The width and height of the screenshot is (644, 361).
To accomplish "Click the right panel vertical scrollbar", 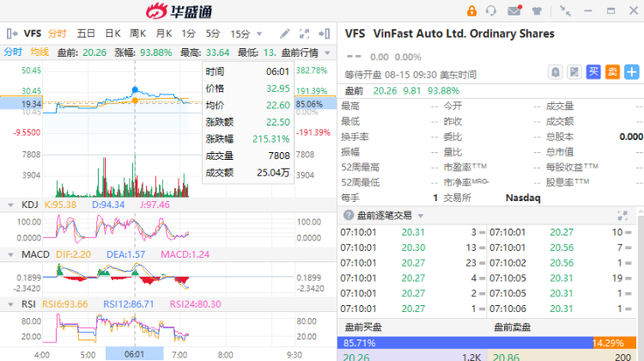I will [641, 284].
